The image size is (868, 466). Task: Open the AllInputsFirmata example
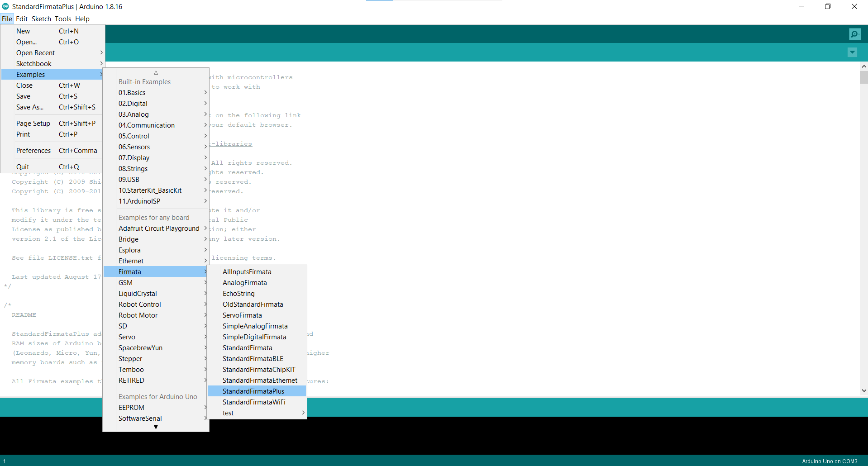(x=257, y=272)
